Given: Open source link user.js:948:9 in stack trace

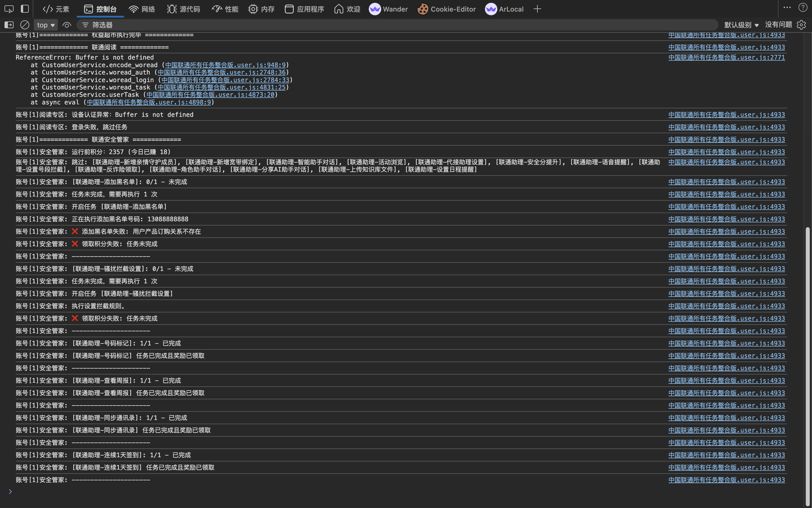Looking at the screenshot, I should tap(226, 65).
